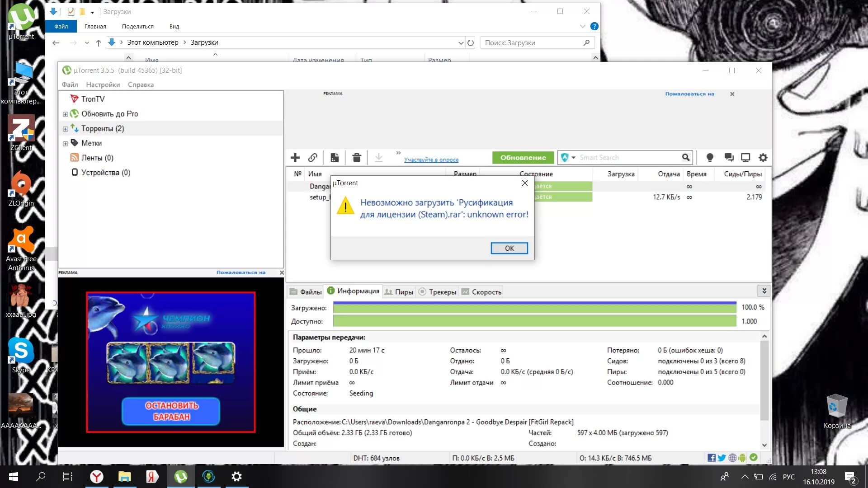The image size is (868, 488).
Task: Select Ленты (0) in the sidebar
Action: click(x=97, y=158)
